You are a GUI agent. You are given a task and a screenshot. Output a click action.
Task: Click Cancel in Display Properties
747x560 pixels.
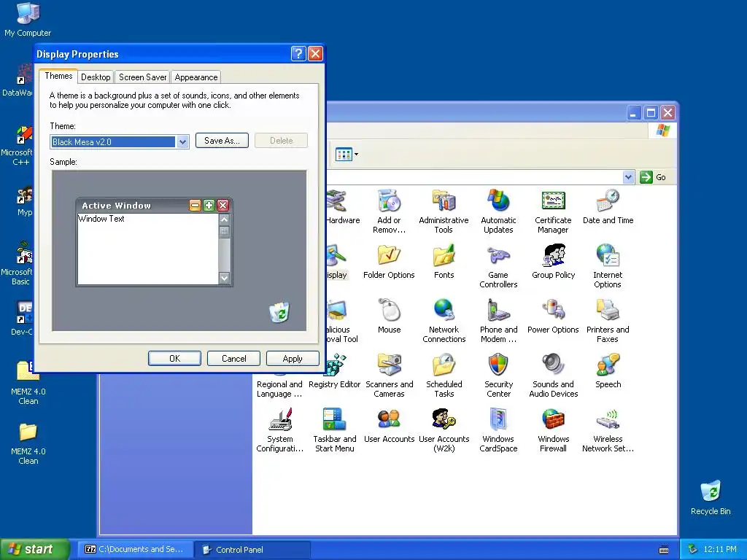tap(233, 359)
